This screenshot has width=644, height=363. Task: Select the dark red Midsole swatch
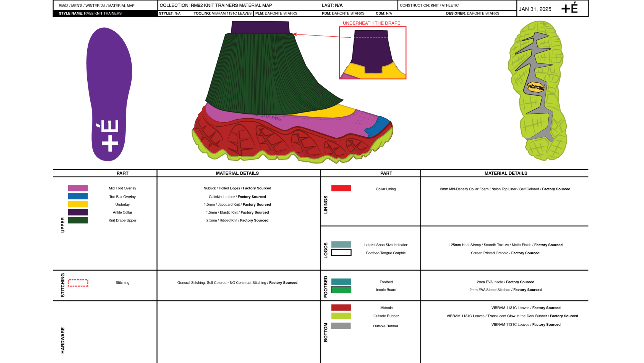(x=341, y=308)
